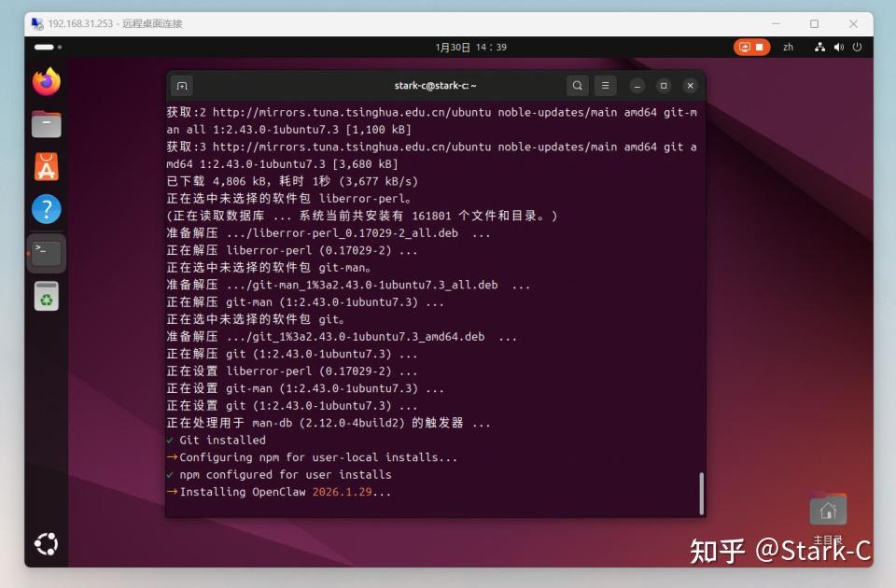Open the Trash icon in dock
Viewport: 896px width, 588px height.
click(47, 296)
